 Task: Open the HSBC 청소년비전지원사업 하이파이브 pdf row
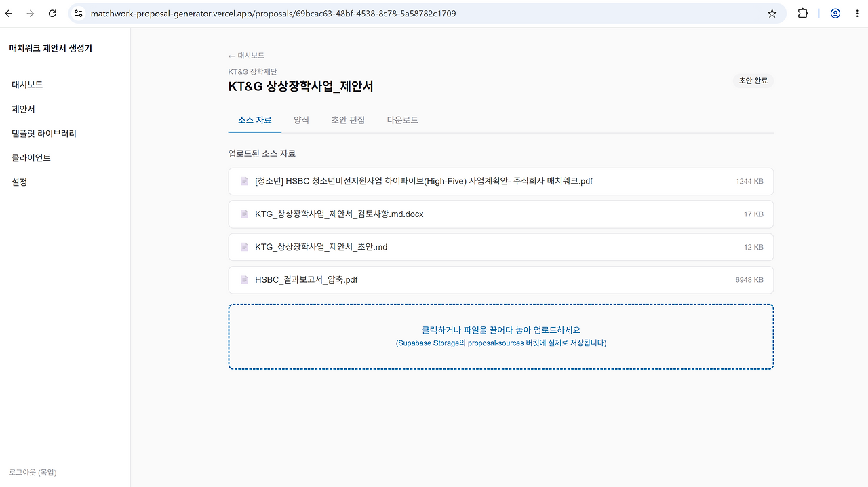(501, 181)
